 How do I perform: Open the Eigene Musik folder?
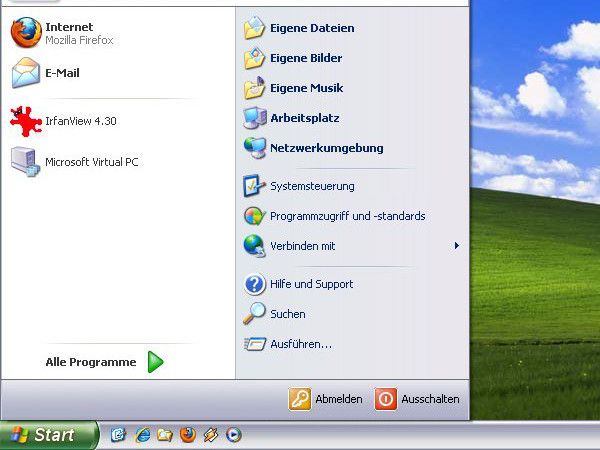[352, 88]
